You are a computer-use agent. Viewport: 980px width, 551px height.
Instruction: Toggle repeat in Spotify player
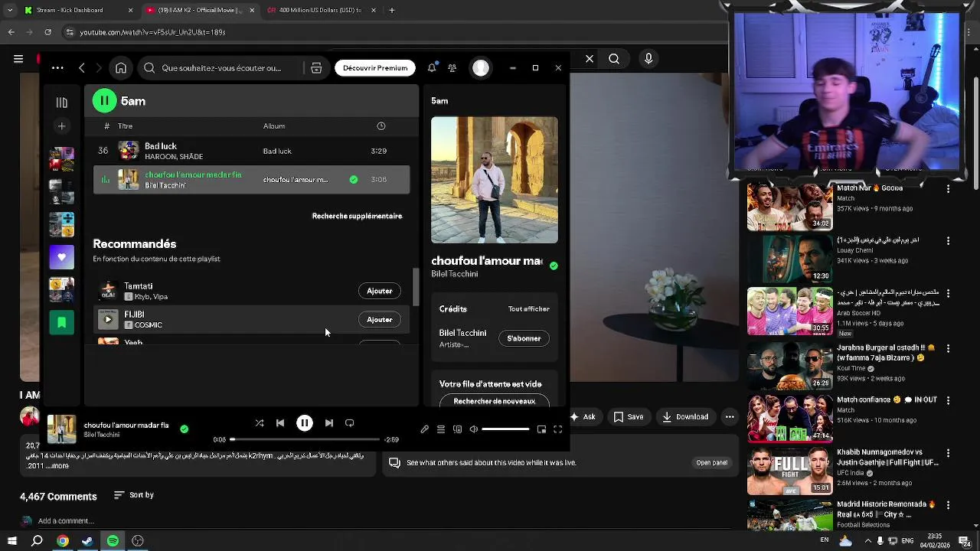(x=350, y=423)
